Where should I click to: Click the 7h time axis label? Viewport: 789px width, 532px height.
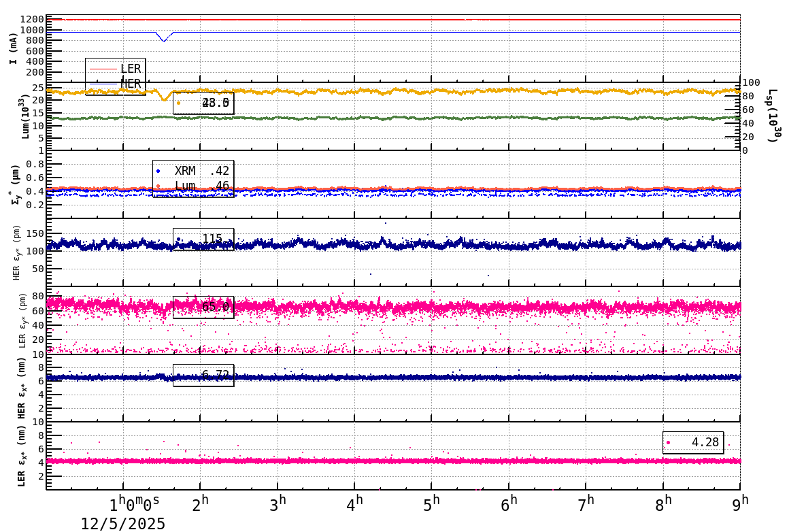[586, 503]
